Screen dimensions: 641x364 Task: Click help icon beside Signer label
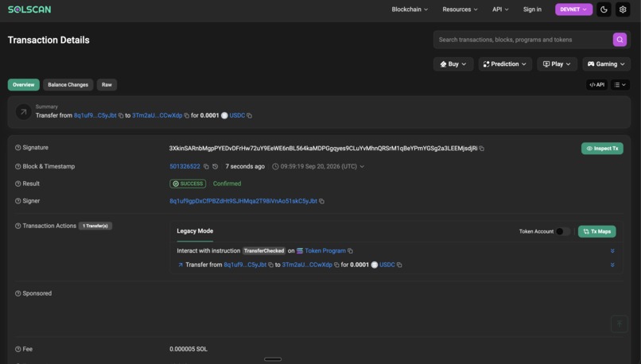[x=18, y=201]
